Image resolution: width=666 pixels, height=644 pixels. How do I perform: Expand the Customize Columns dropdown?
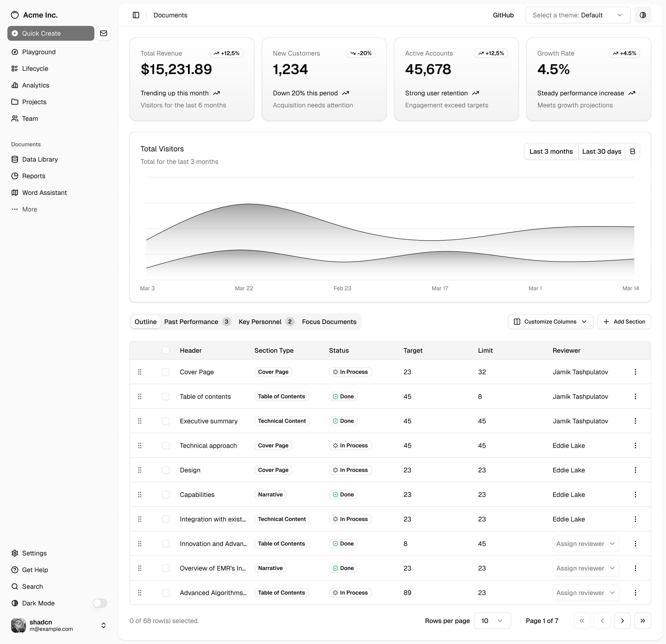tap(550, 322)
